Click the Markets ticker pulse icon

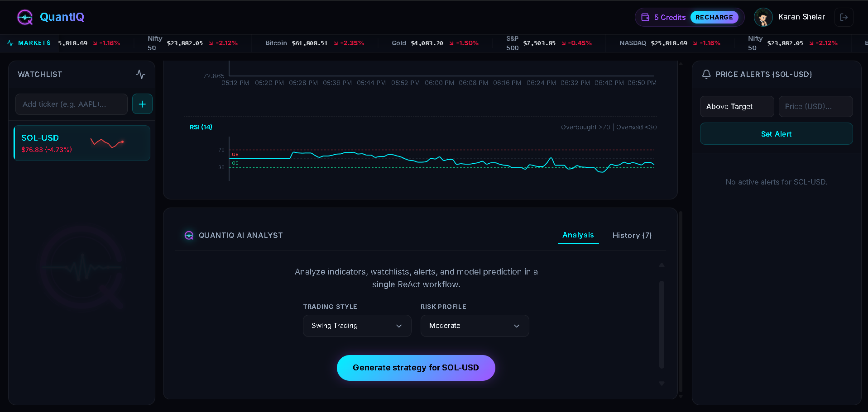point(10,43)
